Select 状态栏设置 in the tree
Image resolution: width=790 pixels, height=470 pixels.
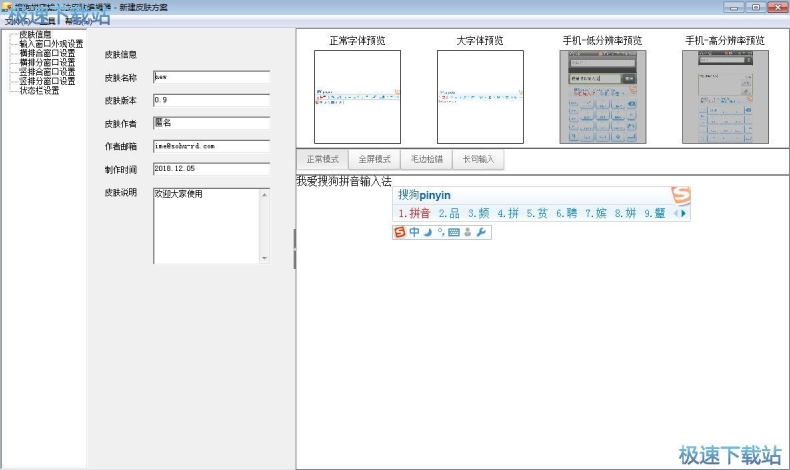[x=39, y=90]
